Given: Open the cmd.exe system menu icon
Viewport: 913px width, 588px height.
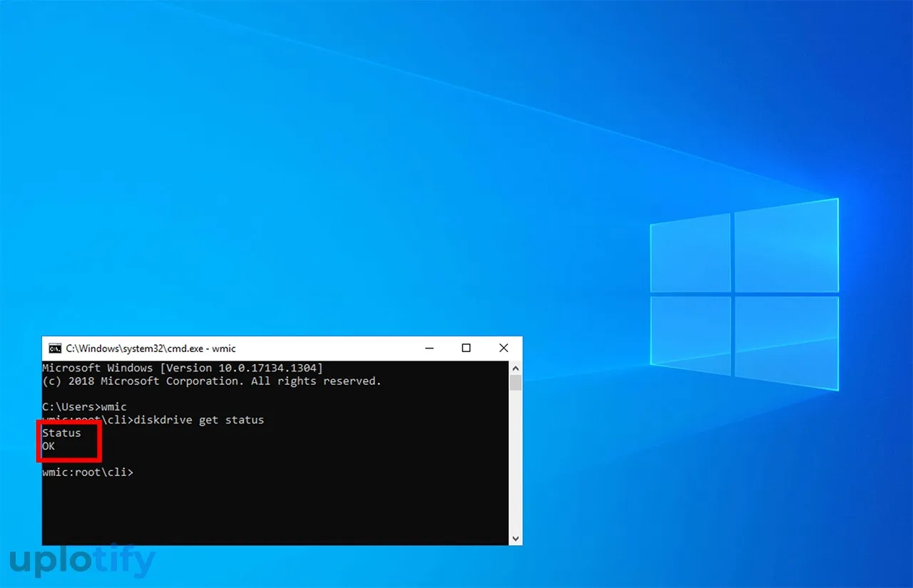Looking at the screenshot, I should 54,349.
